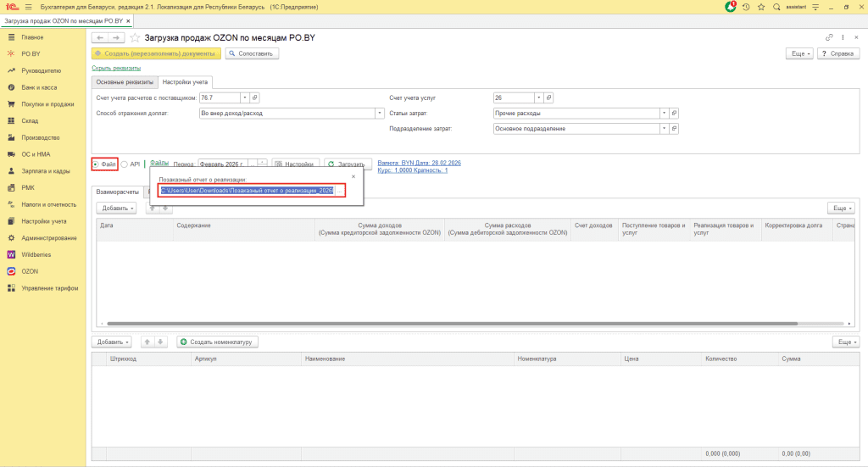Select the Взаиморасчеты tab
Screen dimensions: 868x467
tap(117, 192)
